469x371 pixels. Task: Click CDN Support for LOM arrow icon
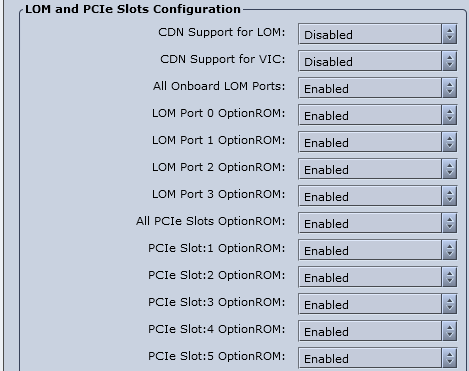click(450, 34)
